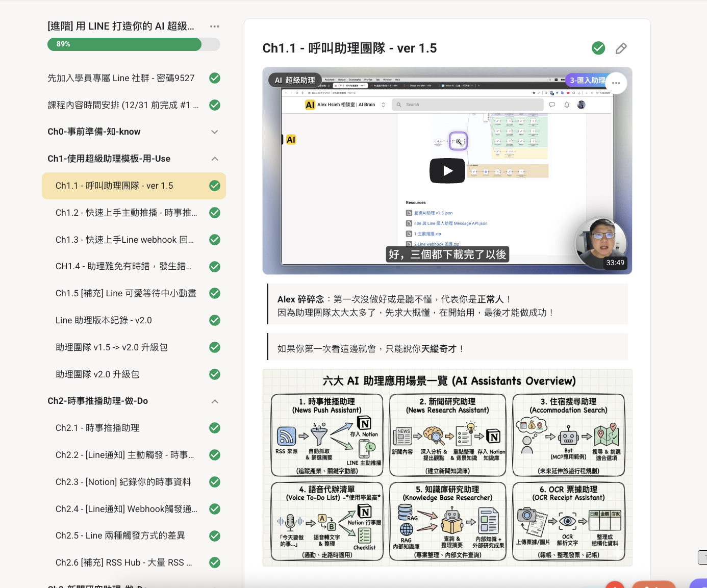
Task: Open the video more-options ellipsis button
Action: tap(616, 83)
